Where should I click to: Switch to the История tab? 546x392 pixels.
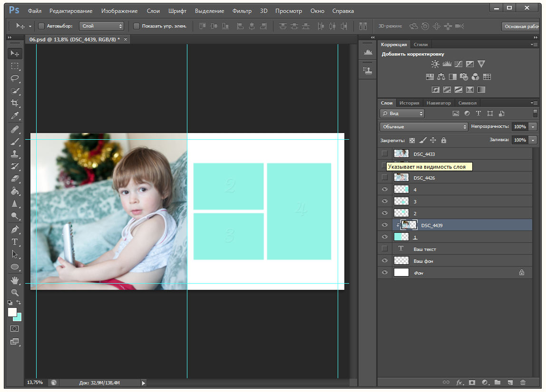409,103
